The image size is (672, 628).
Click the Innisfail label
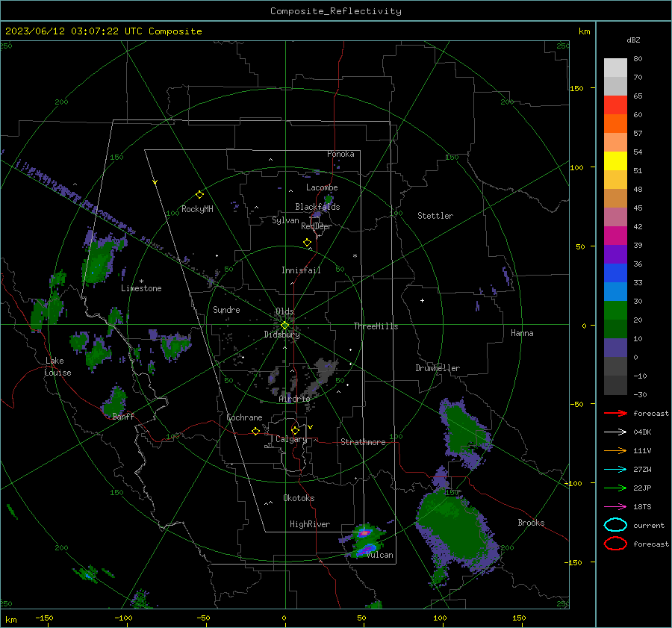301,270
